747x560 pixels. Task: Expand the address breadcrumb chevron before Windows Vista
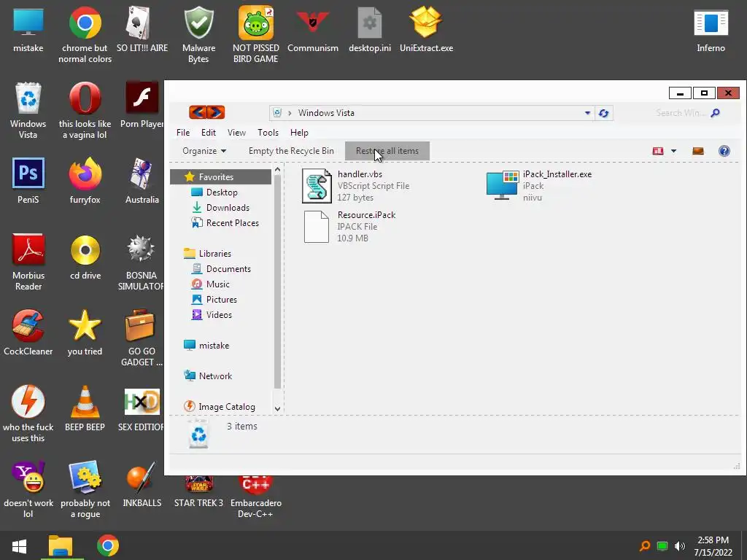[290, 113]
